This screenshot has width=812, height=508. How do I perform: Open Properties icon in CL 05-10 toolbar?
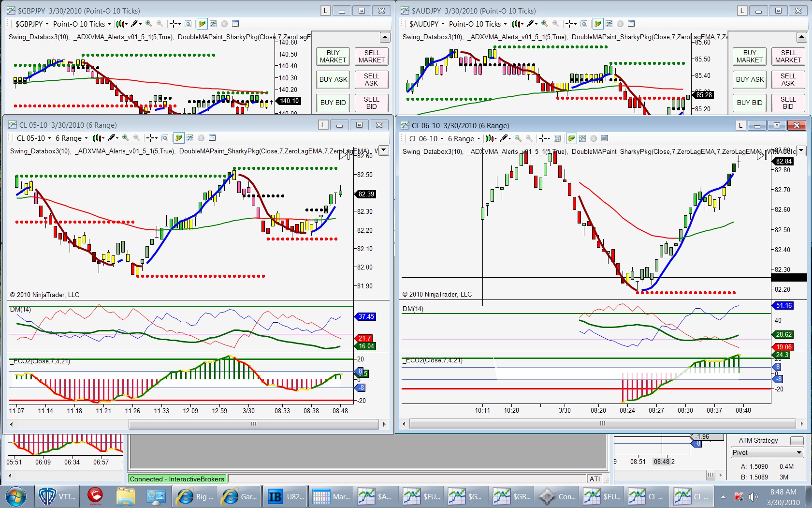pyautogui.click(x=212, y=138)
